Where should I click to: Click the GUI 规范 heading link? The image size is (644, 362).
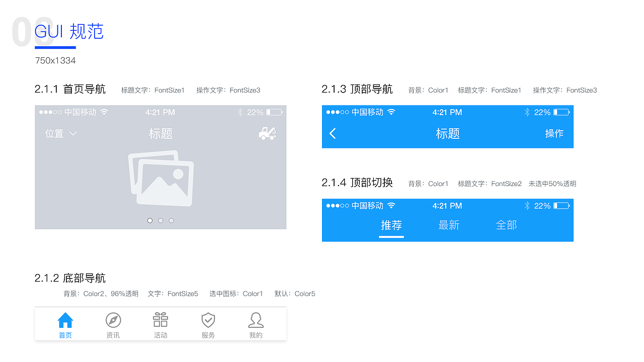69,32
